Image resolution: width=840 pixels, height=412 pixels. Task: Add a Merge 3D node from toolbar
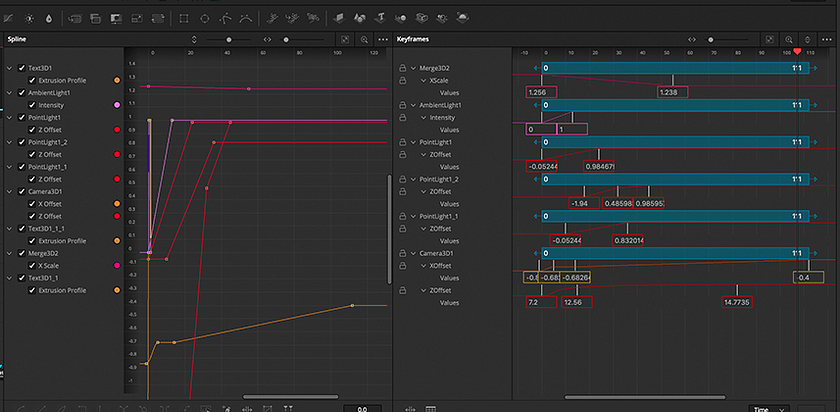[401, 19]
